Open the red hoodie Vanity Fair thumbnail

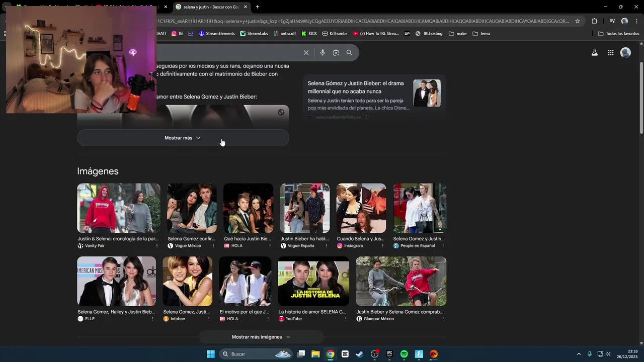coord(119,208)
